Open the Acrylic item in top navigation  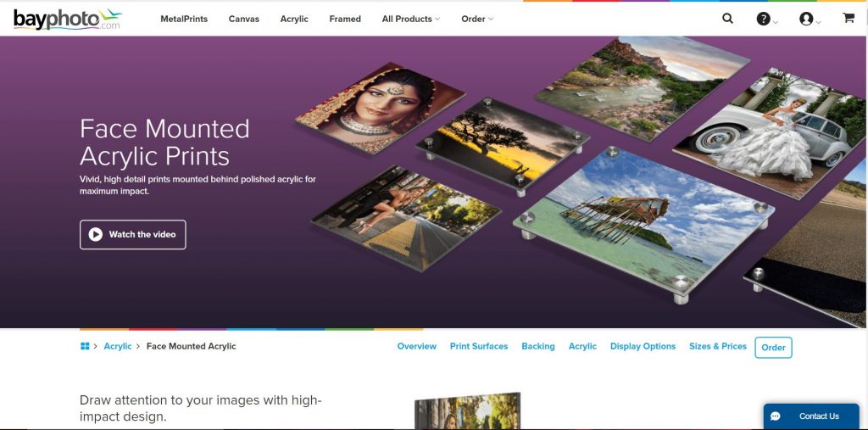coord(294,19)
